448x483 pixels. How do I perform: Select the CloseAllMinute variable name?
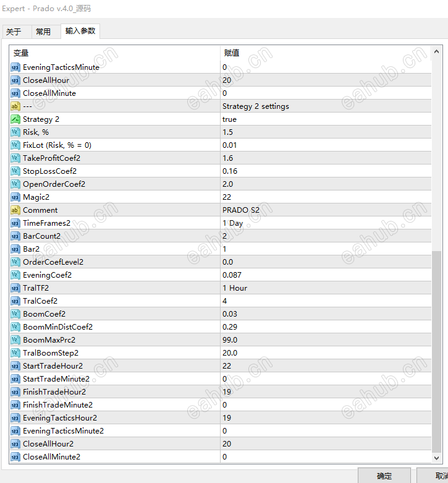point(49,93)
